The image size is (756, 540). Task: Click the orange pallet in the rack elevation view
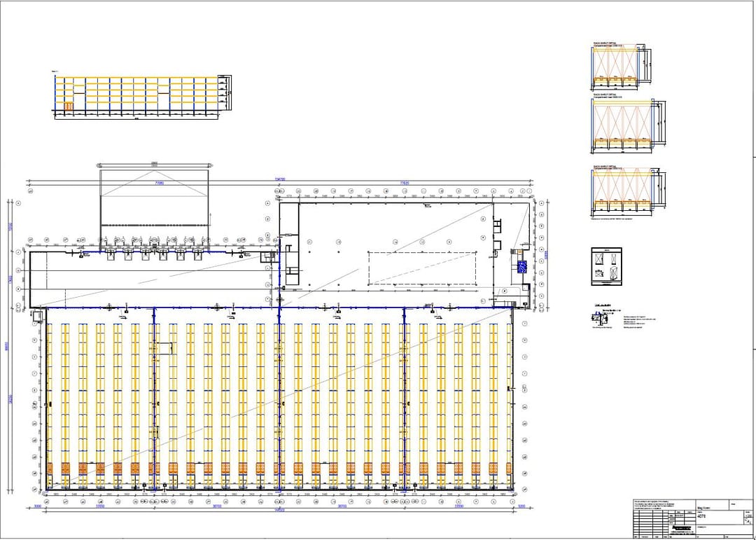[69, 106]
